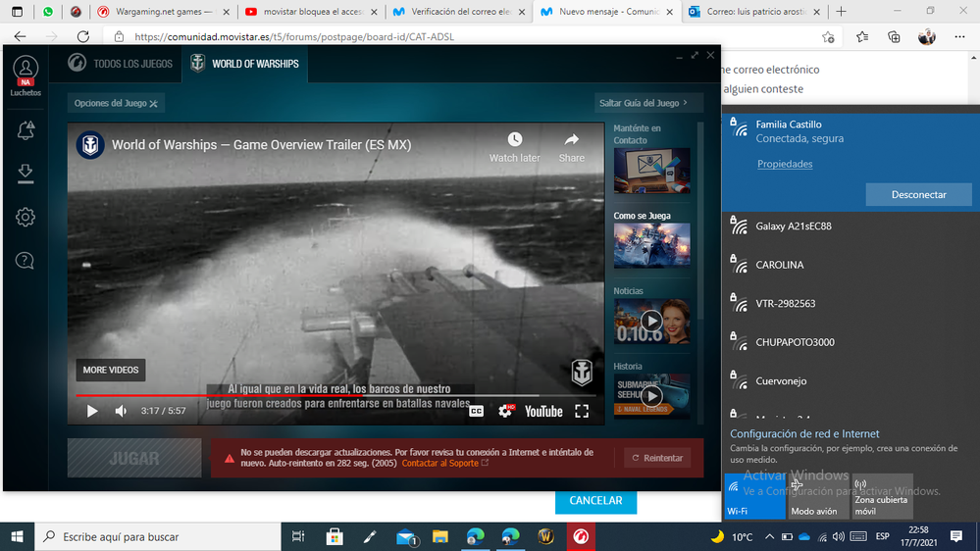
Task: Open downloads icon in launcher sidebar
Action: [26, 174]
